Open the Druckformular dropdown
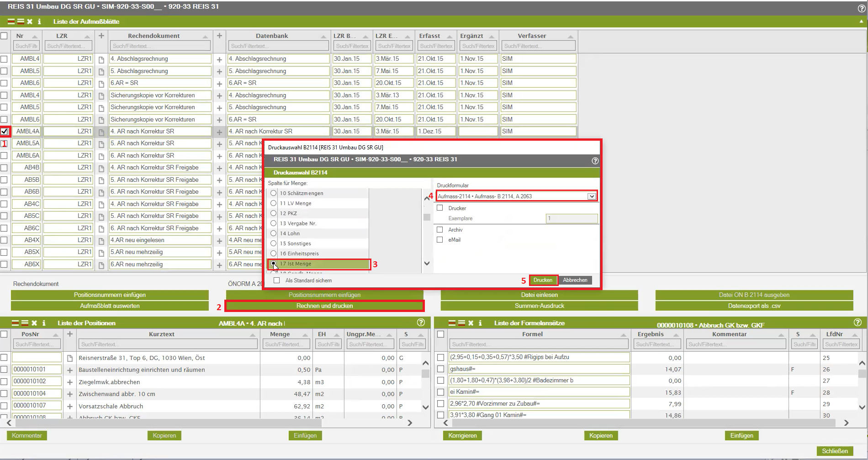 [x=592, y=196]
